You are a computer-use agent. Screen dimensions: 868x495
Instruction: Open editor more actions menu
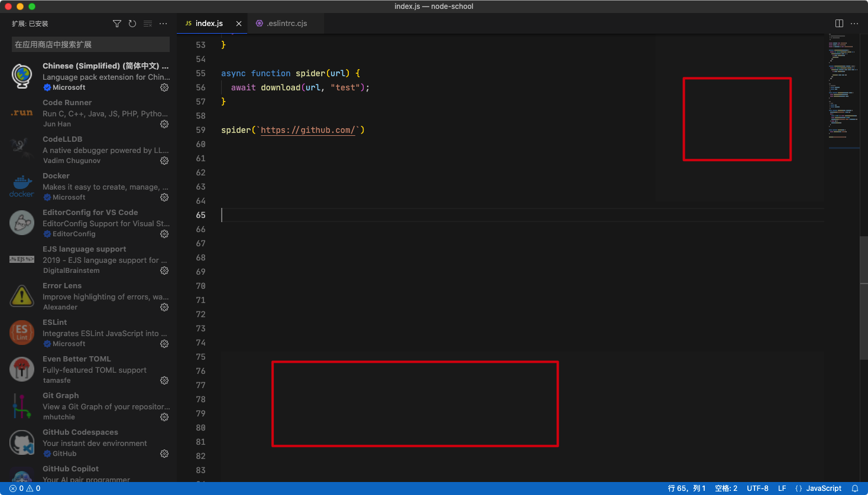pyautogui.click(x=854, y=23)
